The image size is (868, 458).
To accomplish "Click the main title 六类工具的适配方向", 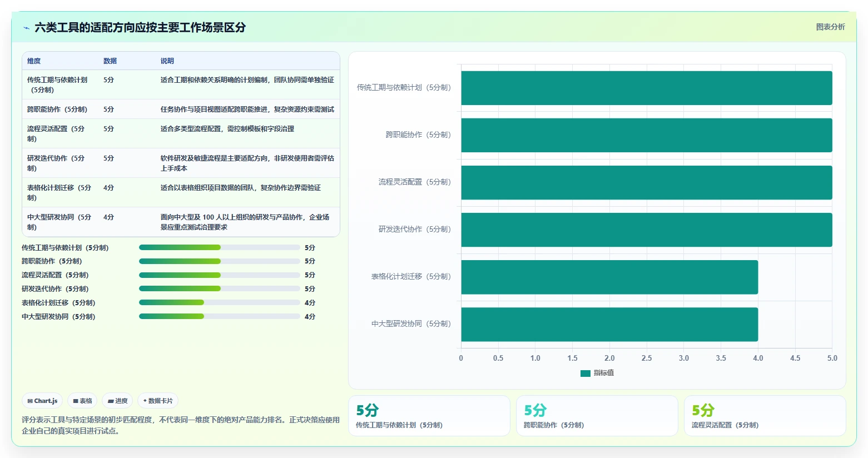I will pyautogui.click(x=140, y=27).
